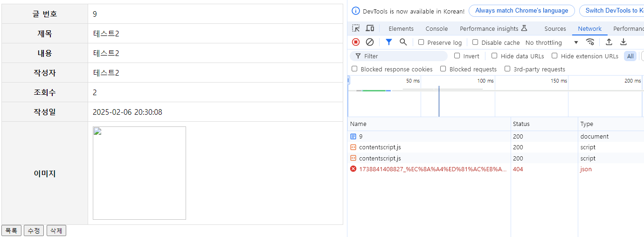Click Switch DevTools to Korean button
Viewport: 644px width, 237px height.
coord(612,11)
